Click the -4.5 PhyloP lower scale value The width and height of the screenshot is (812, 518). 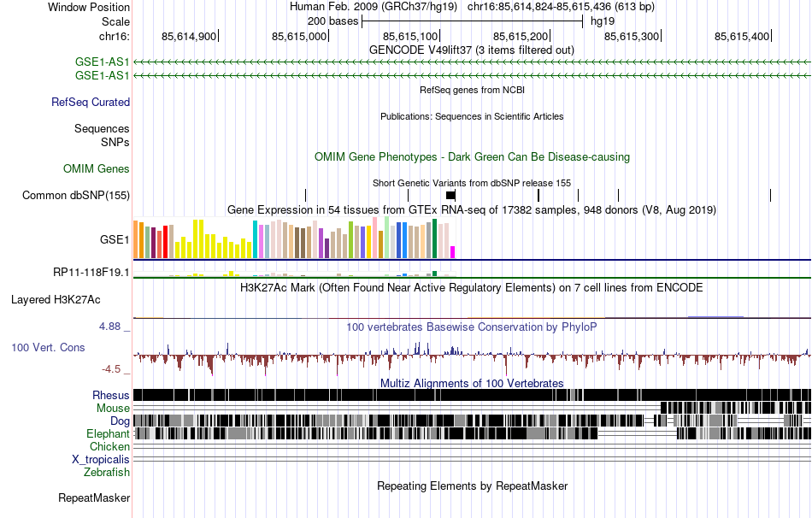tap(111, 369)
